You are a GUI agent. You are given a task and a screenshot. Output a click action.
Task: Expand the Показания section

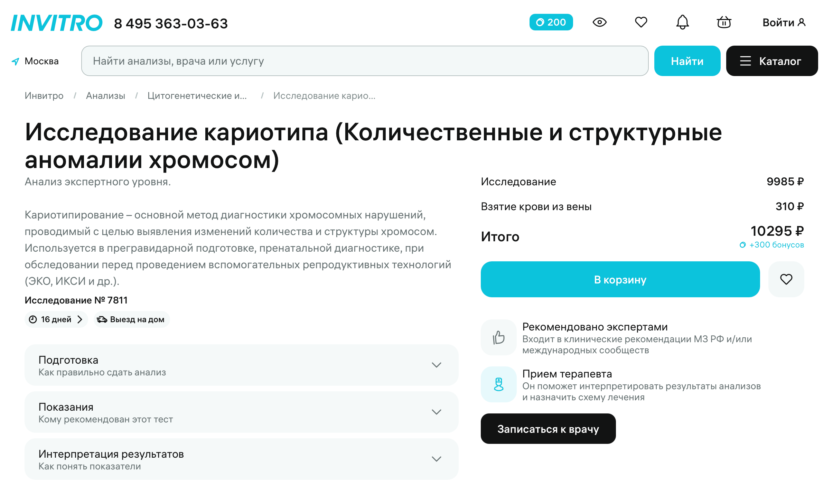(x=241, y=412)
